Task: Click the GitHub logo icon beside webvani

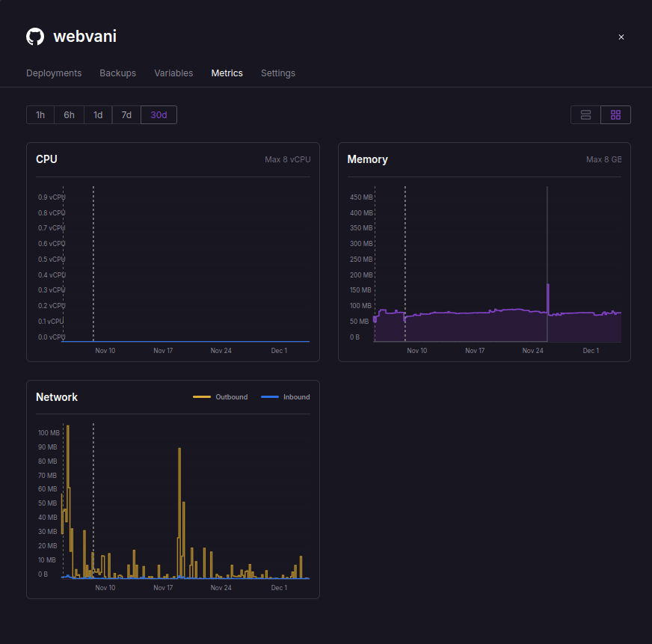Action: click(35, 37)
